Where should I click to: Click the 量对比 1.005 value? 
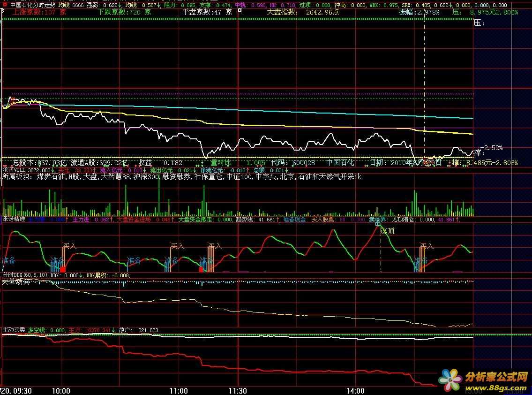tap(238, 163)
